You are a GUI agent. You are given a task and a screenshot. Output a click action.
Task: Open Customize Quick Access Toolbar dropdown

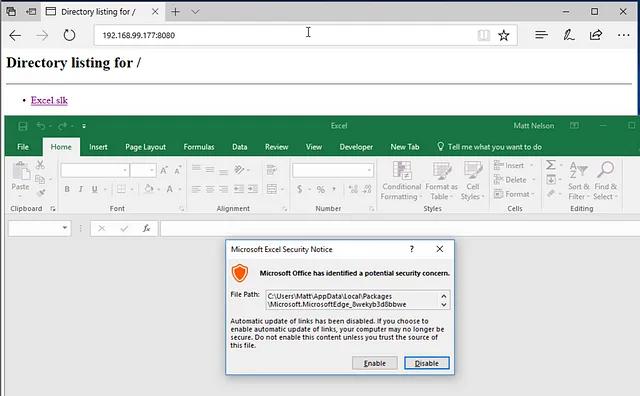point(84,126)
